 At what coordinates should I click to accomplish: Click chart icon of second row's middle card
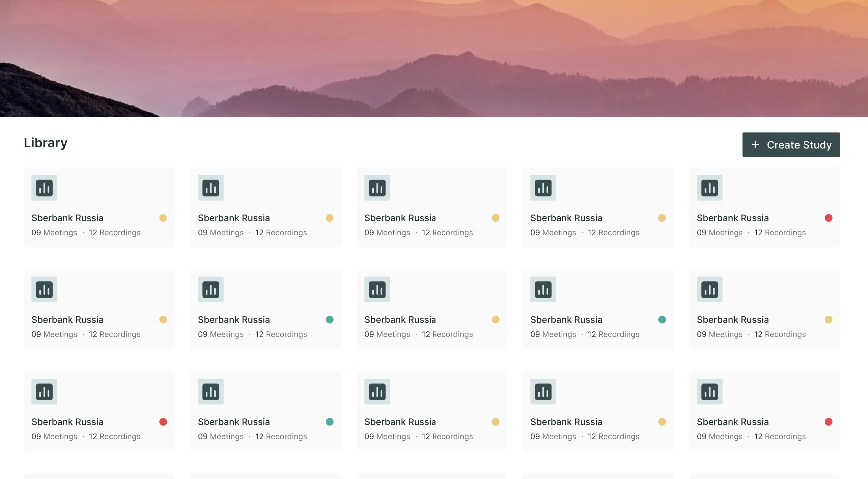(x=377, y=289)
